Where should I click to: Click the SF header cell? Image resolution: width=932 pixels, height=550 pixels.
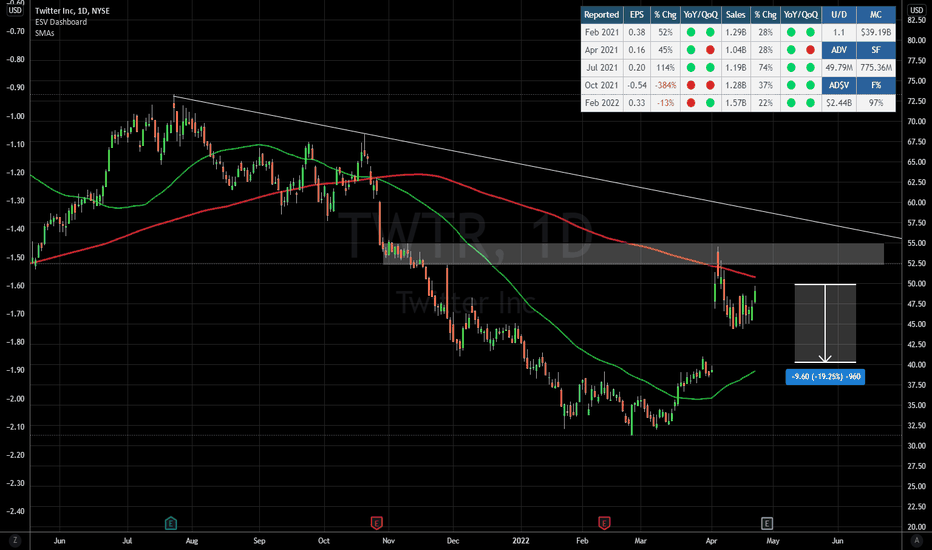point(876,50)
